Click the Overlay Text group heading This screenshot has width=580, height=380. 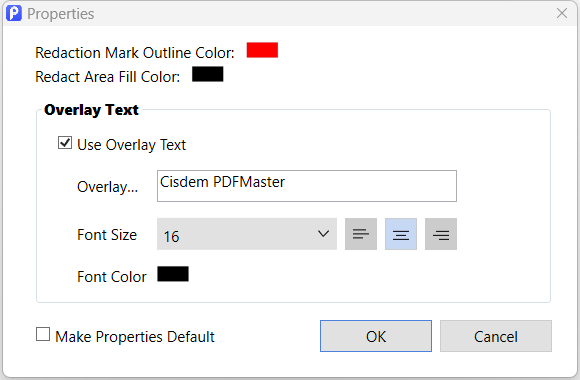coord(91,110)
